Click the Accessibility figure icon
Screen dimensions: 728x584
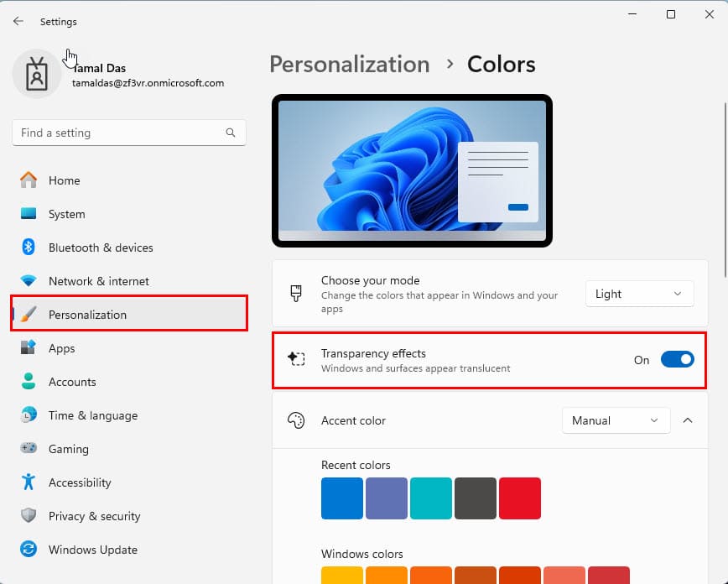tap(29, 482)
